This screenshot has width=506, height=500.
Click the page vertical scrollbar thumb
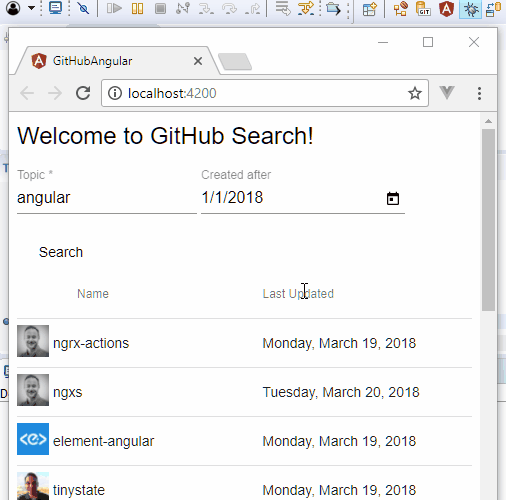coord(488,220)
